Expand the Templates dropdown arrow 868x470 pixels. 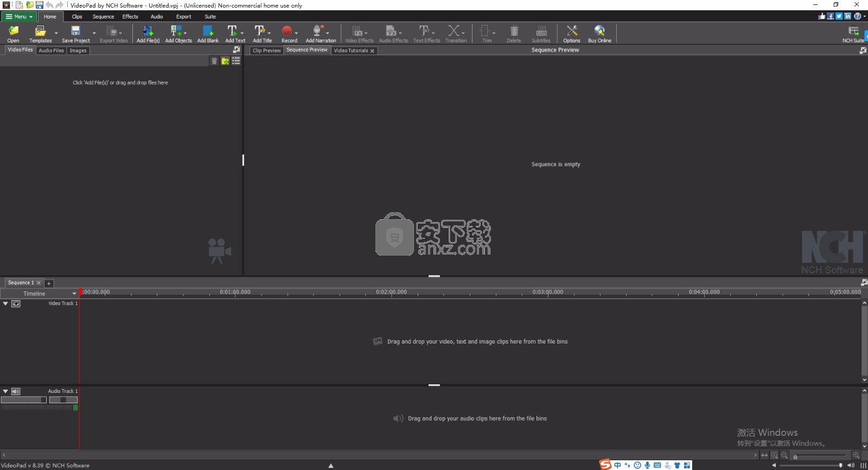pyautogui.click(x=56, y=33)
